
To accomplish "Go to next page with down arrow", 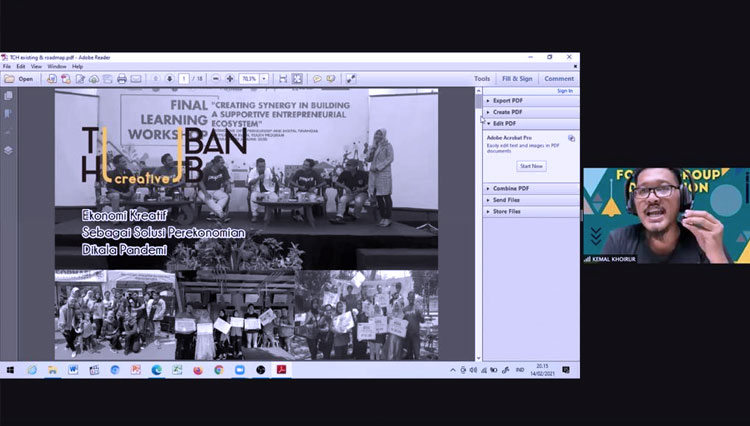I will [x=169, y=79].
